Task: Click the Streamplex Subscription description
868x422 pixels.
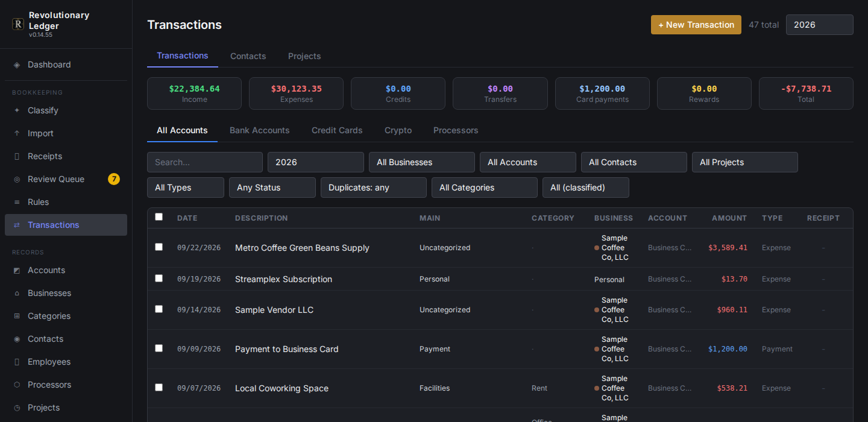Action: coord(283,279)
